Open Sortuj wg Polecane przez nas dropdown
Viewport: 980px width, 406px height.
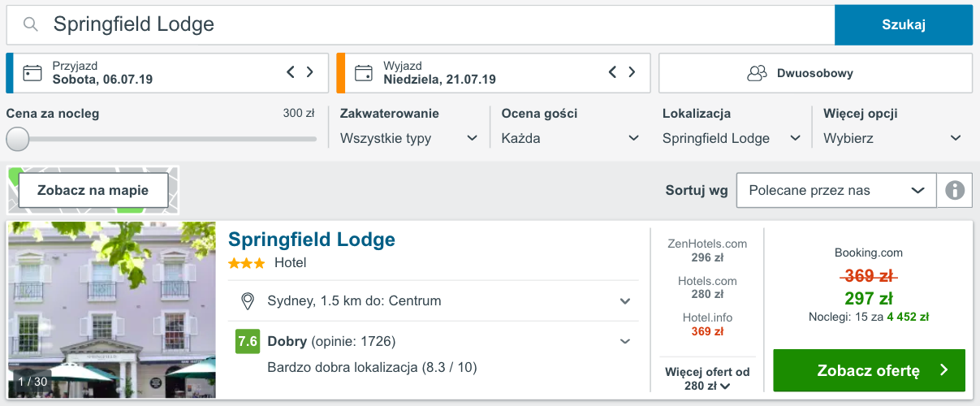[836, 191]
